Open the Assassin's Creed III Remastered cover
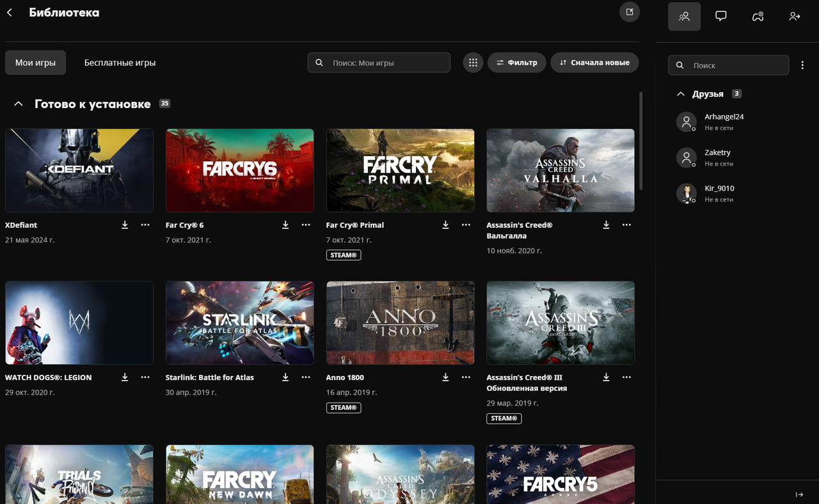 click(x=561, y=322)
